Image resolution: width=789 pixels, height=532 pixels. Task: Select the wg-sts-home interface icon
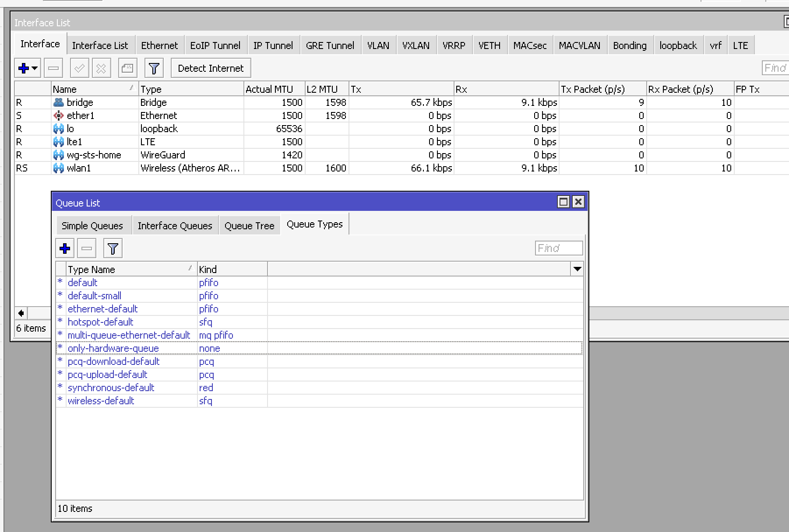pos(58,155)
